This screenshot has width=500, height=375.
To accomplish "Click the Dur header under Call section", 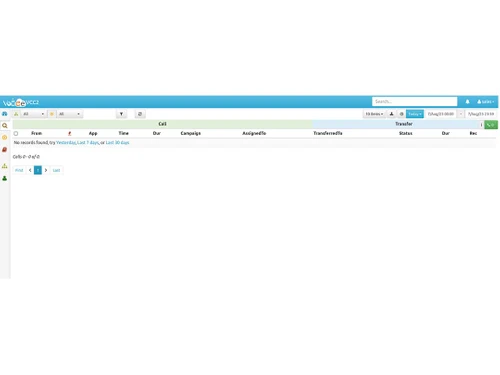I will [x=157, y=133].
